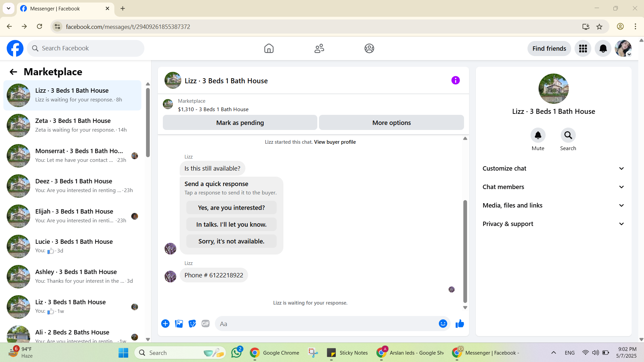This screenshot has width=644, height=362.
Task: Click the browser address bar URL
Action: (x=128, y=27)
